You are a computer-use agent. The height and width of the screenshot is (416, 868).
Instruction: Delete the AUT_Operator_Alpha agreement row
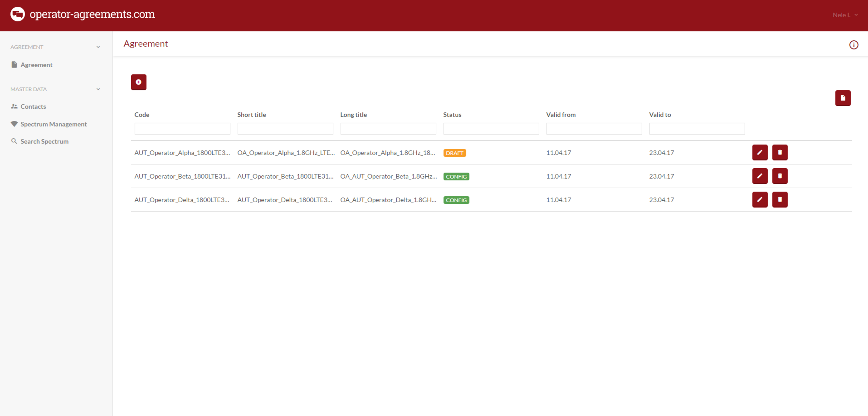click(x=779, y=152)
